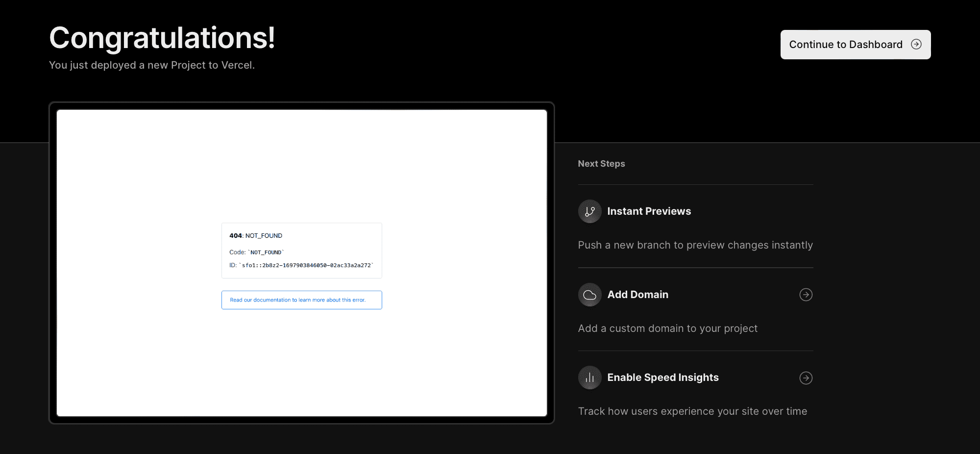The height and width of the screenshot is (454, 980).
Task: Click the Add Domain cloud icon
Action: (x=590, y=295)
